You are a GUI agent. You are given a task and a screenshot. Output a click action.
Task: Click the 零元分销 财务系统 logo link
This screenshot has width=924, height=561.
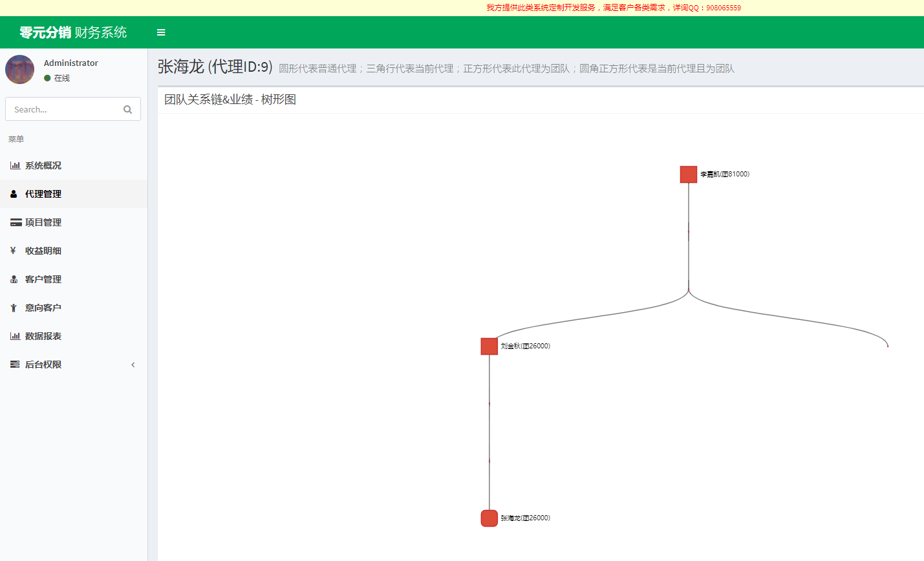(73, 32)
